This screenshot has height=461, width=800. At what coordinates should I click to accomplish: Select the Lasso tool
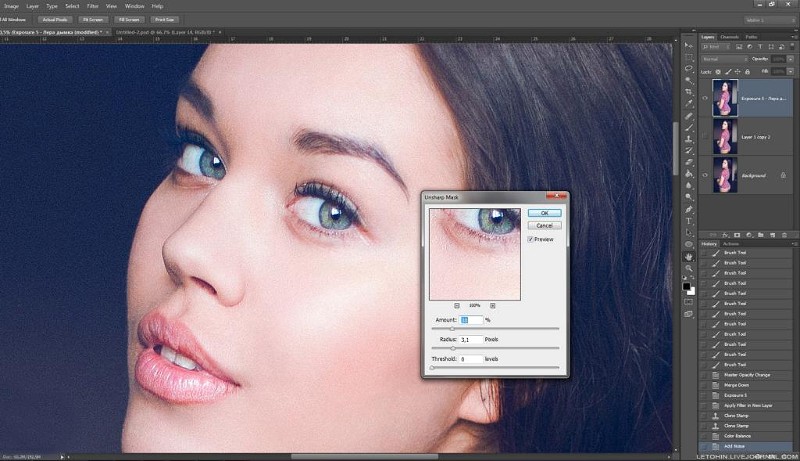tap(689, 67)
